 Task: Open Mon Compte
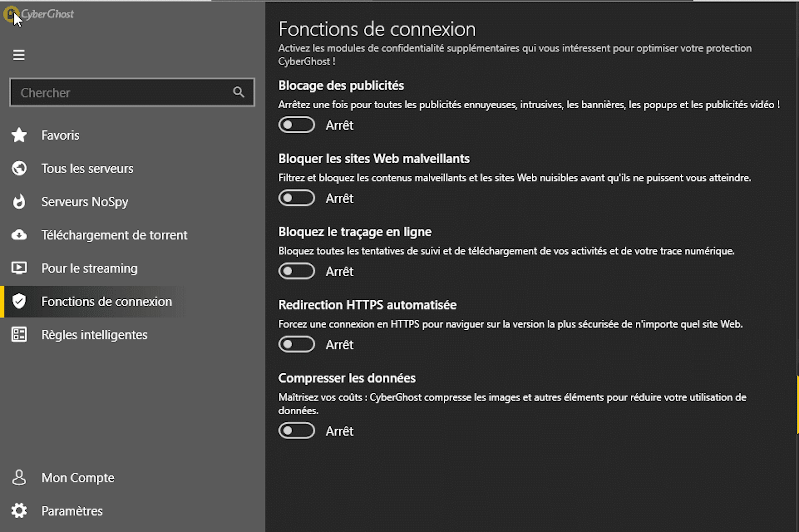tap(78, 478)
